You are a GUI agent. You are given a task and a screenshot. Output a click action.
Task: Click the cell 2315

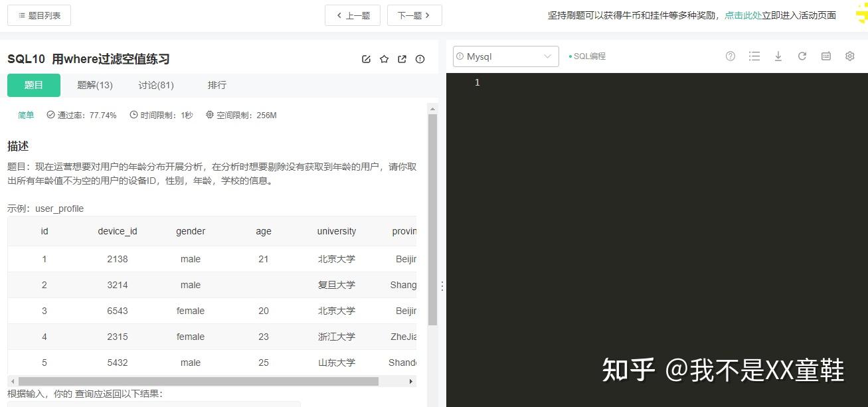tap(118, 337)
